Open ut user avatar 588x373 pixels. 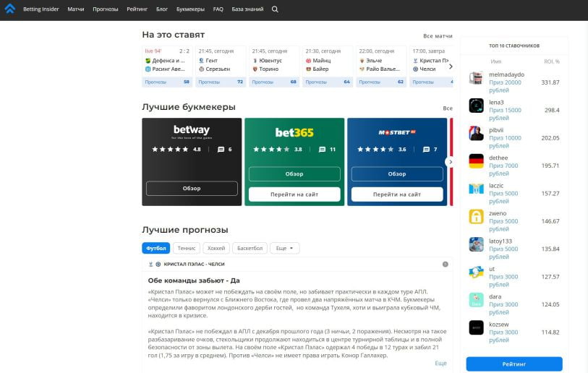(x=476, y=272)
